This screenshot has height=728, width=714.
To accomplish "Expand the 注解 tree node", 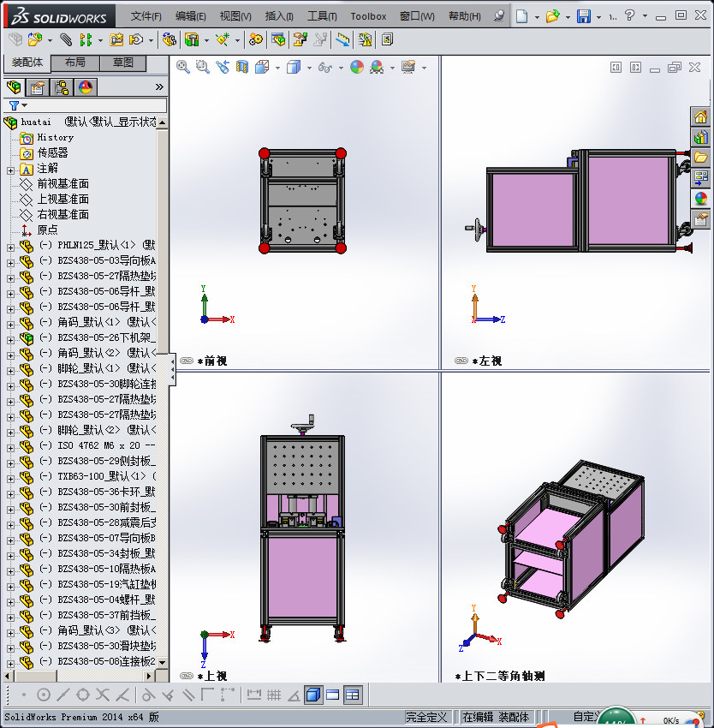I will pos(10,170).
